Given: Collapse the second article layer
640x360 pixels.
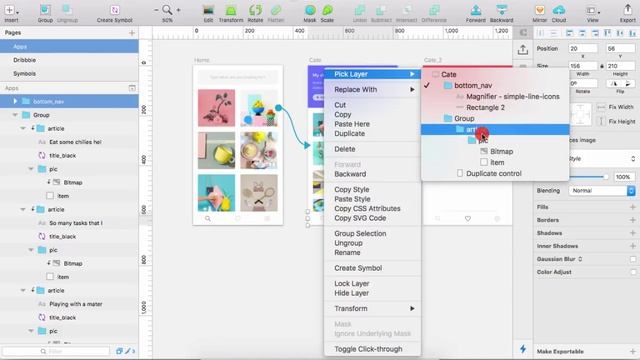Looking at the screenshot, I should 23,209.
